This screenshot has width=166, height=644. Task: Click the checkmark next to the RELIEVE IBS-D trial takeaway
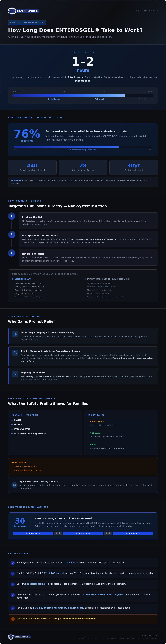13,574
